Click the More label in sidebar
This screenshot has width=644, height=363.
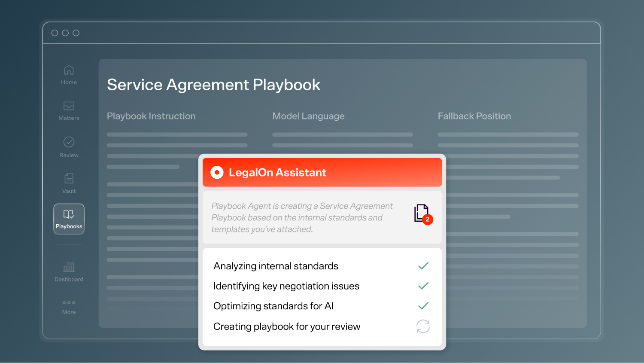tap(69, 312)
